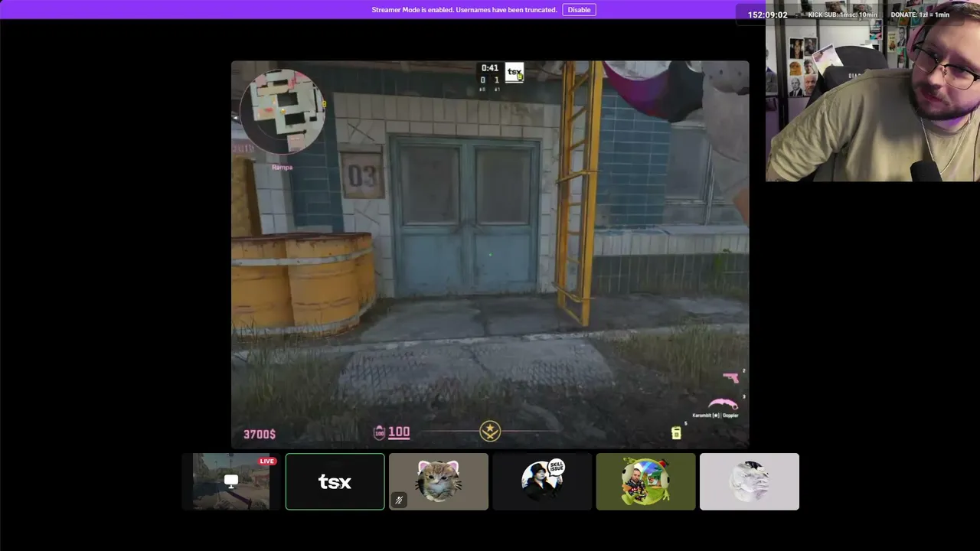Select the tsx participant tile
The height and width of the screenshot is (551, 980).
coord(335,481)
